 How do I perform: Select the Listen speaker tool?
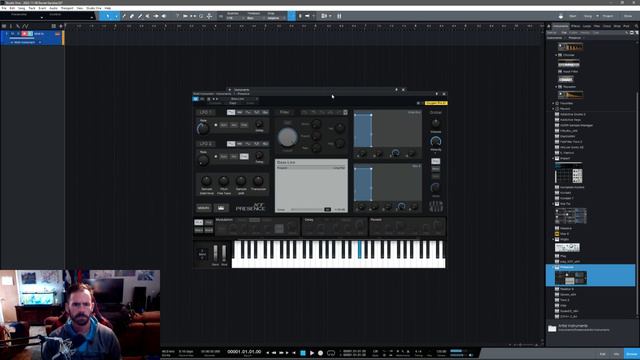pos(164,16)
